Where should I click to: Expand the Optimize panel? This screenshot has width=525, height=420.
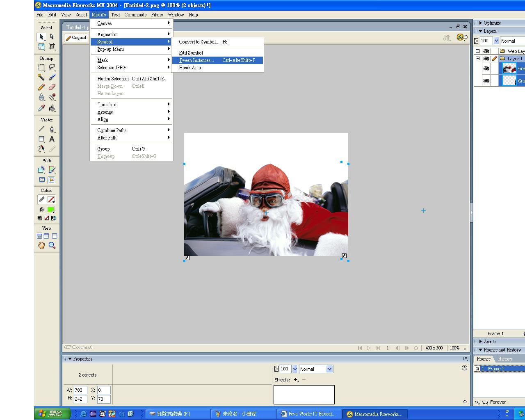pyautogui.click(x=481, y=23)
